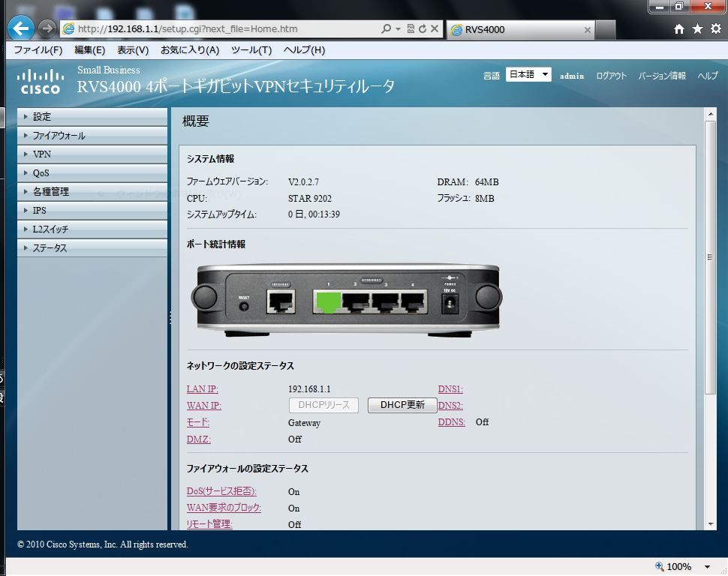728x576 pixels.
Task: Open the モード link
Action: click(198, 422)
